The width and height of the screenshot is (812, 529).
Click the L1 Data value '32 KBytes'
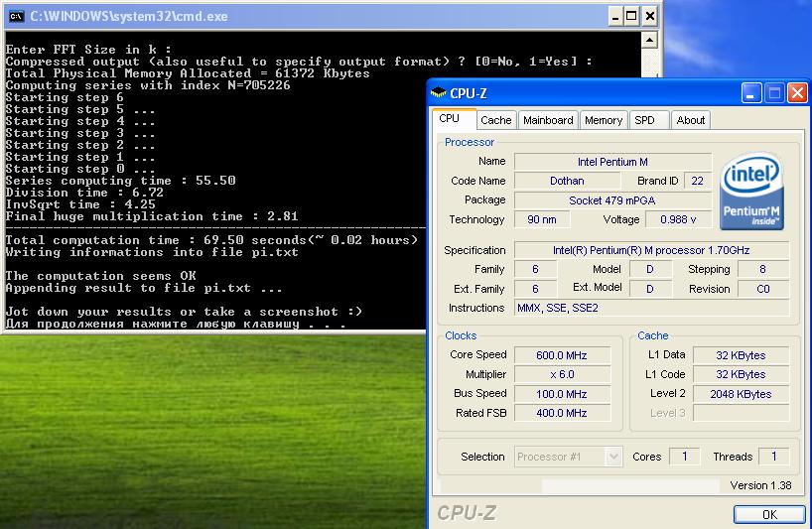pyautogui.click(x=742, y=355)
